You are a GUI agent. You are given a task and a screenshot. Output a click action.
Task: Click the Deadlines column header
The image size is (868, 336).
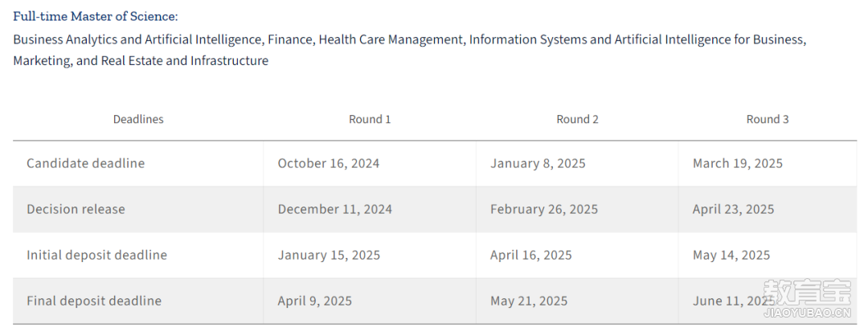point(138,119)
